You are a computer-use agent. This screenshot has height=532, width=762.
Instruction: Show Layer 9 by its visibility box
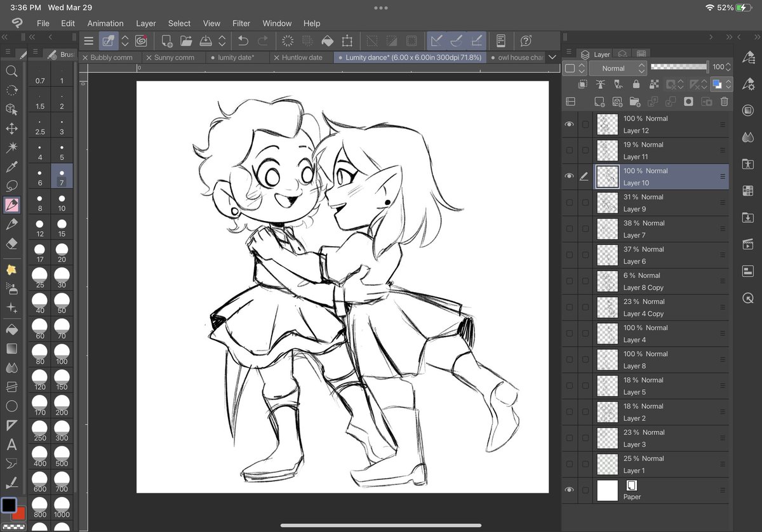pos(569,203)
